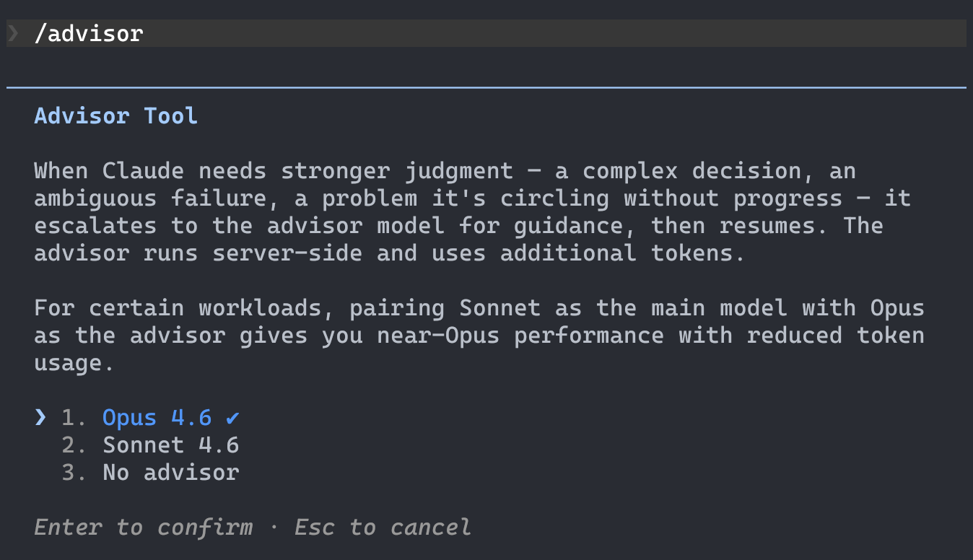Click the Enter to confirm hint
This screenshot has width=973, height=560.
pos(143,528)
